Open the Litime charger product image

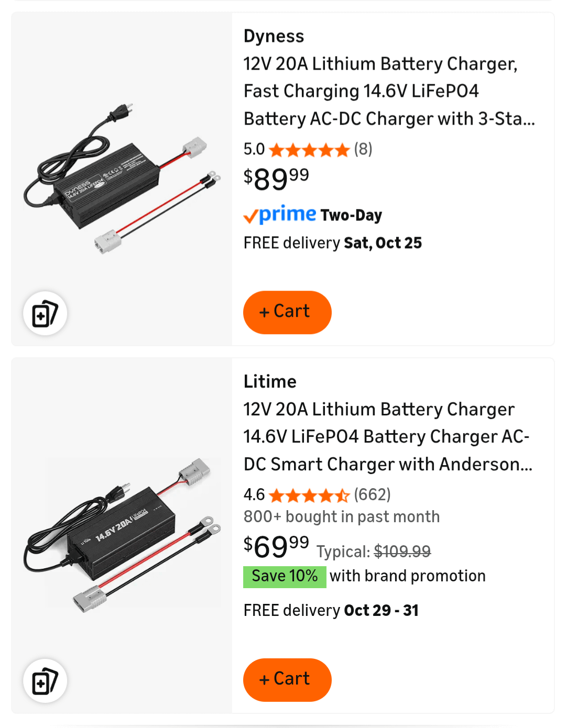pos(122,534)
